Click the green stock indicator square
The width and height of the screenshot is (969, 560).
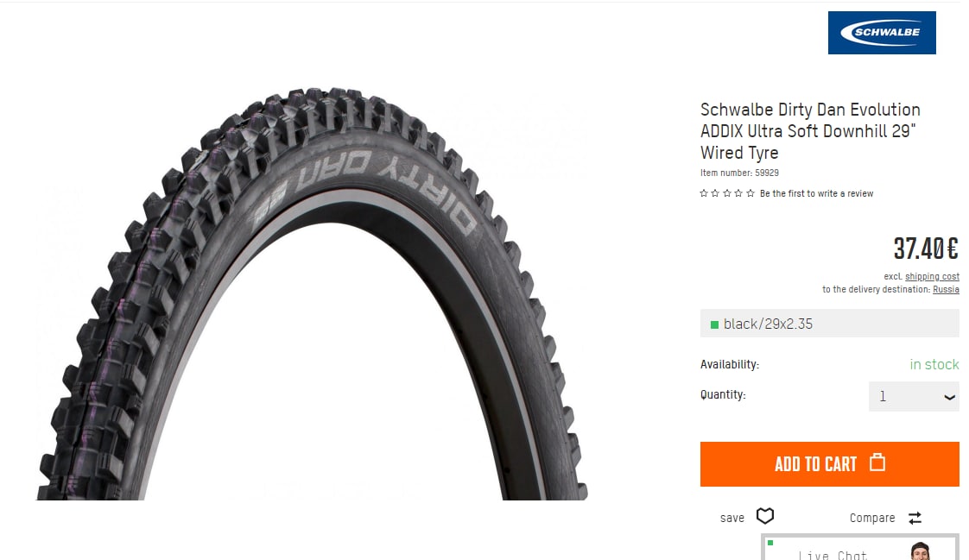(714, 324)
